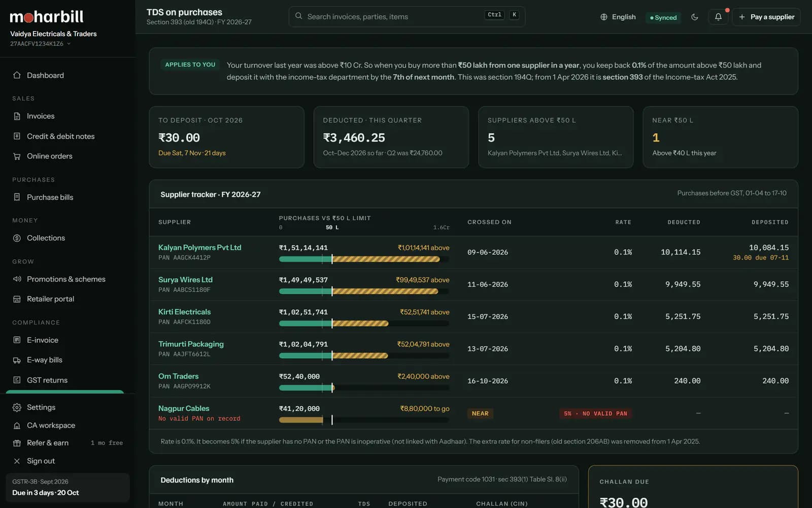Click GSTR-3B Sept 2026 due reminder card

click(x=67, y=487)
